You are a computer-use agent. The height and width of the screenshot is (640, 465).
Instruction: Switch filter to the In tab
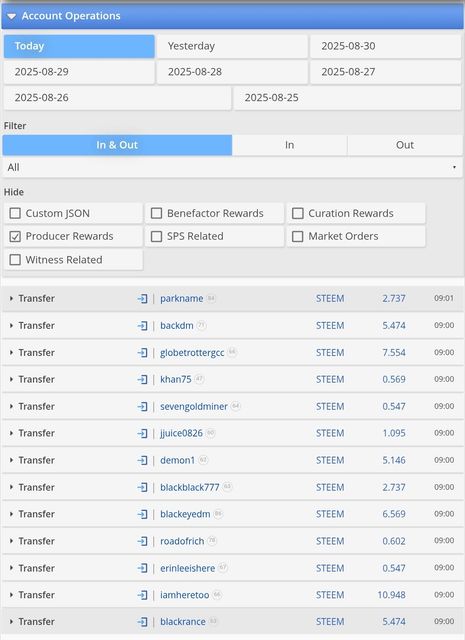coord(289,145)
